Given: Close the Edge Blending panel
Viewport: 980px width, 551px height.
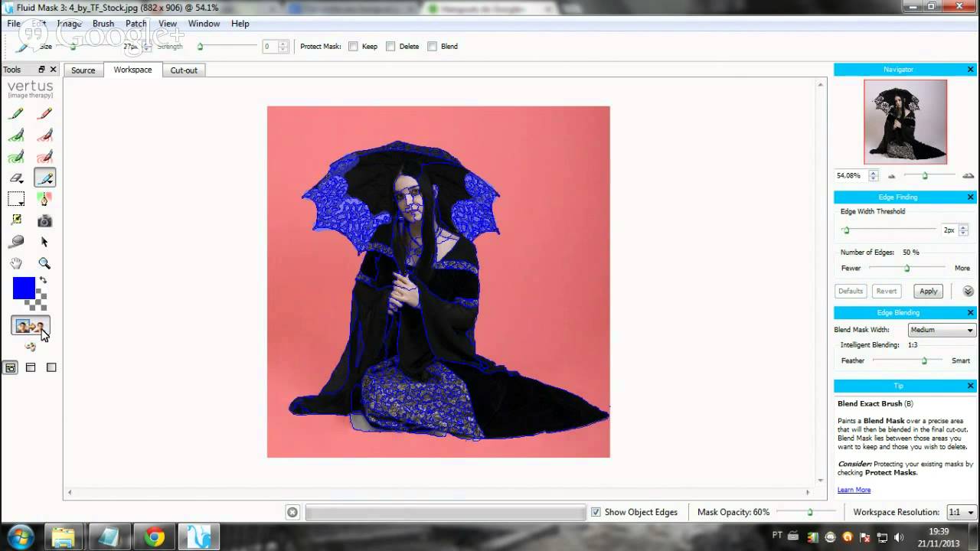Looking at the screenshot, I should [971, 312].
